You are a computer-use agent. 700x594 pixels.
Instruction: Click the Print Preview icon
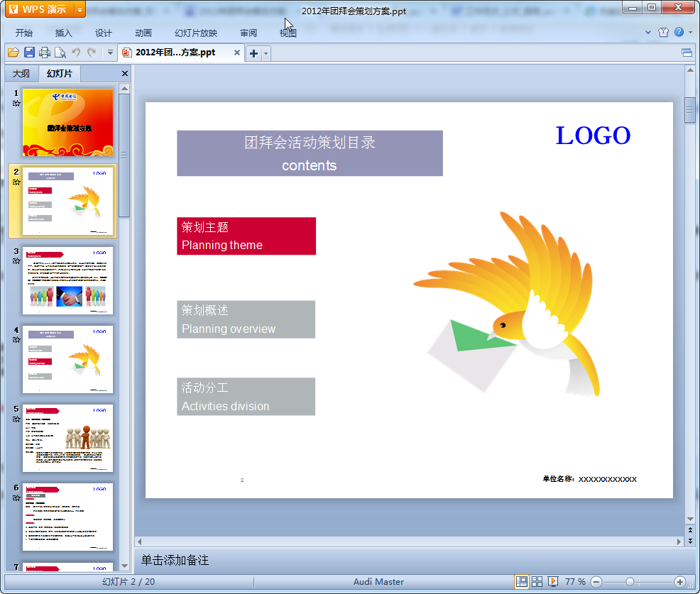60,53
